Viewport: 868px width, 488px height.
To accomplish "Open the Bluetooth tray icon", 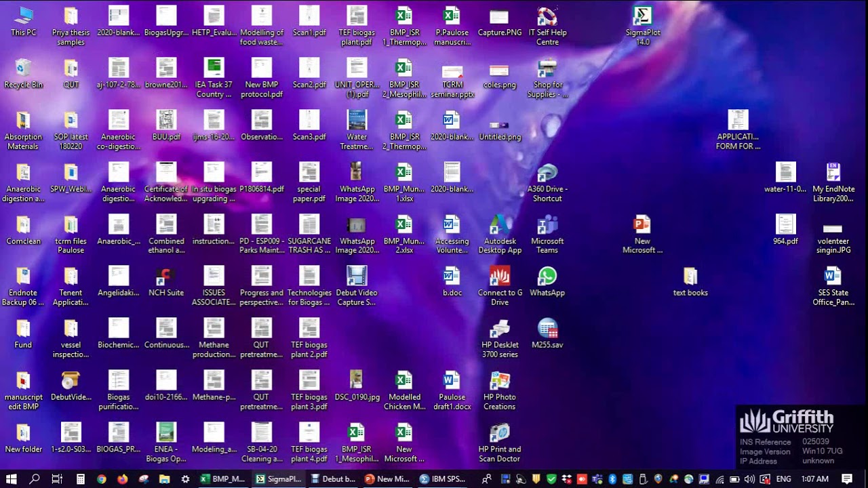I will (612, 479).
